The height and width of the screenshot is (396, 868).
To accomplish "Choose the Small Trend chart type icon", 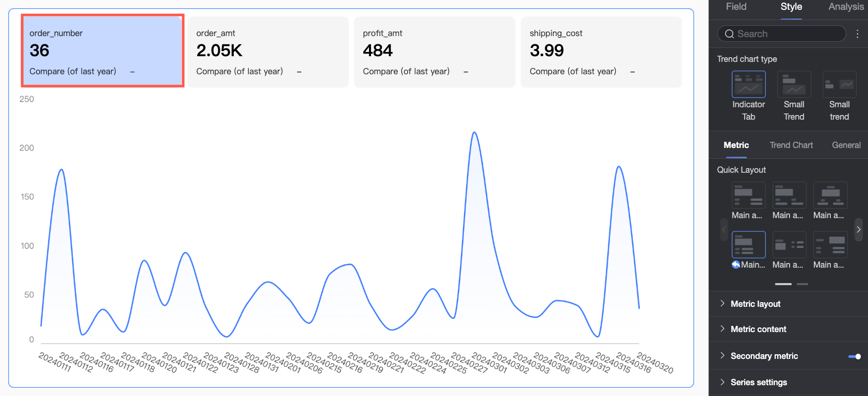I will tap(794, 84).
